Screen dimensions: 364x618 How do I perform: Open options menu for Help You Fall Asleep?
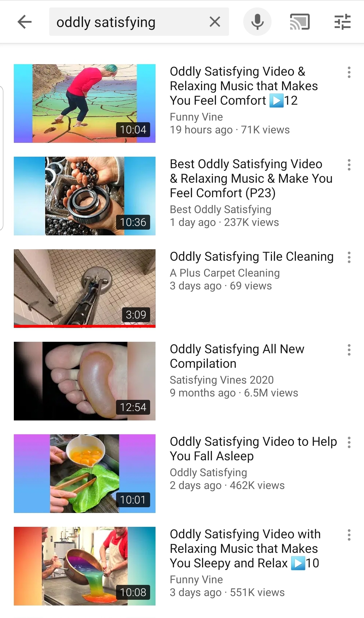pos(349,442)
